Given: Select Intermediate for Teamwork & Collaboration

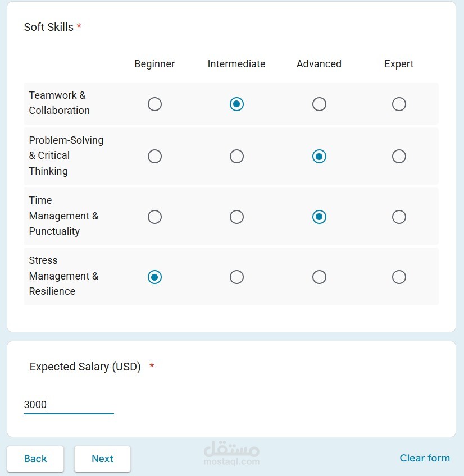Looking at the screenshot, I should click(236, 104).
